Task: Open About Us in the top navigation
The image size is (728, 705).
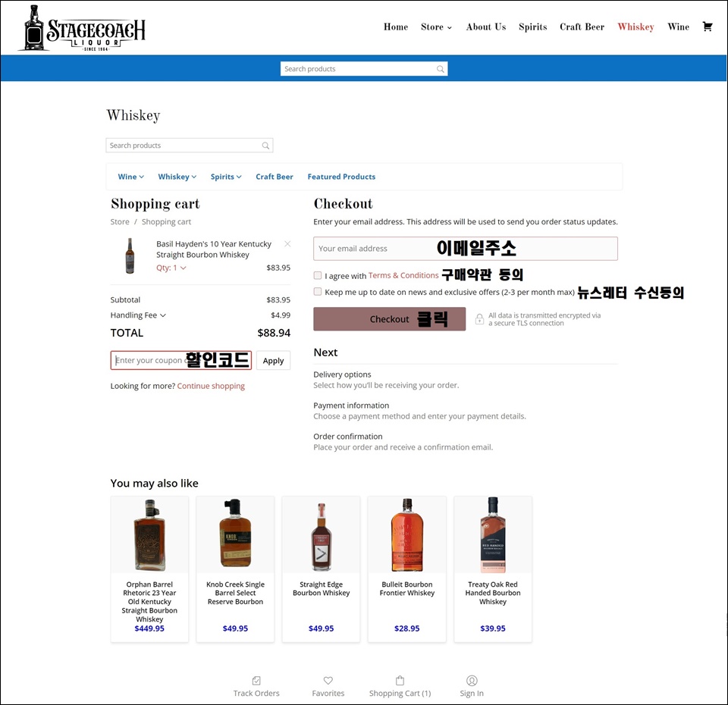Action: click(486, 27)
